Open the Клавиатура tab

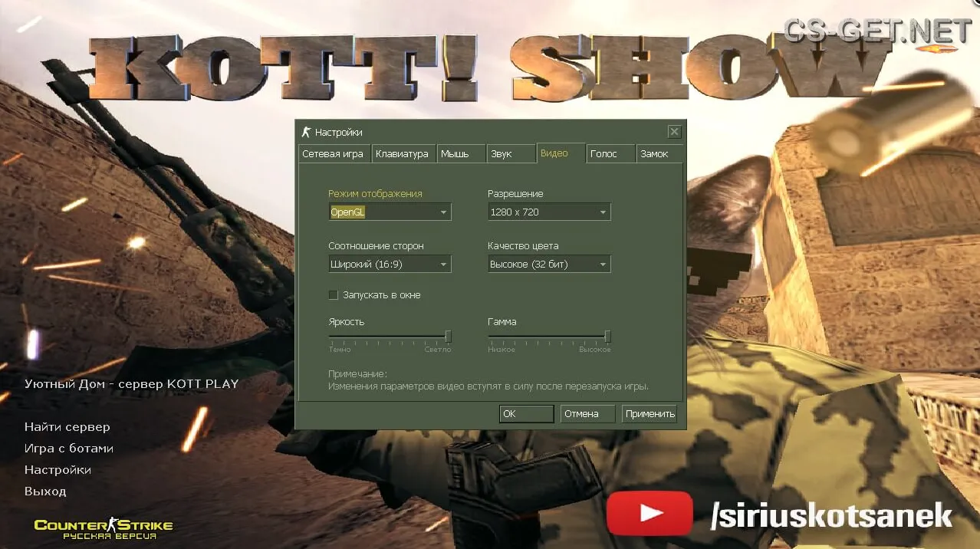coord(403,153)
